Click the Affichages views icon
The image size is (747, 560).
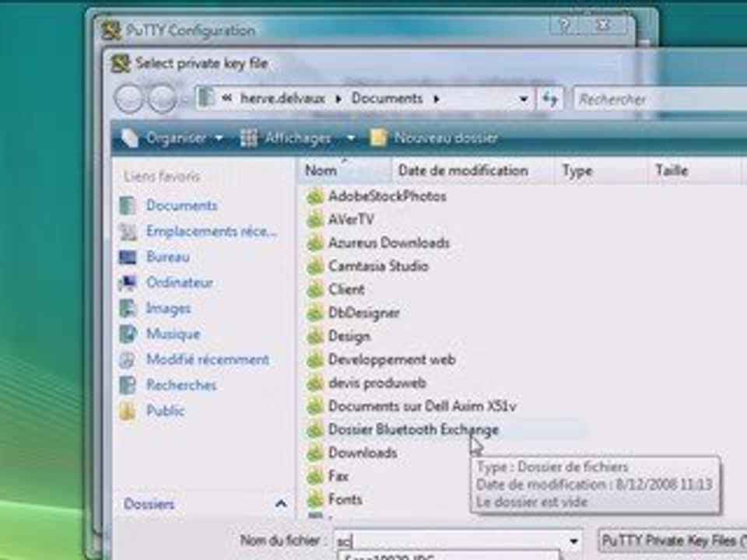click(249, 138)
